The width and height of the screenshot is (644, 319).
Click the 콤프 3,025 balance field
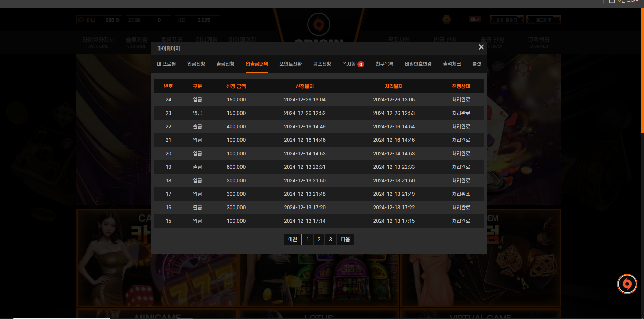coord(197,20)
